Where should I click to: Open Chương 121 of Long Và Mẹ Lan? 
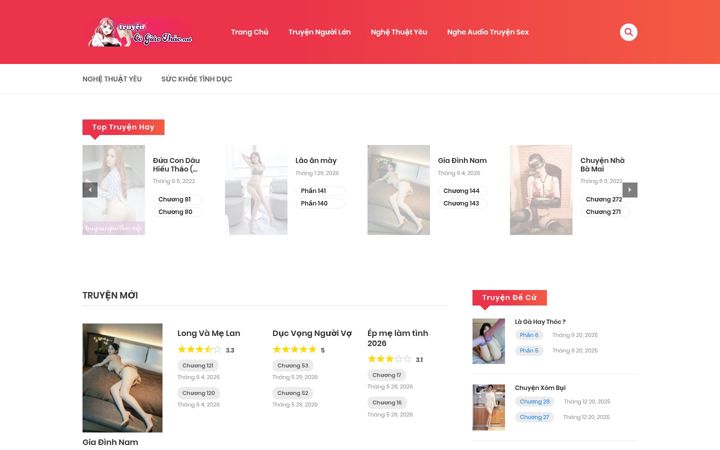point(197,366)
